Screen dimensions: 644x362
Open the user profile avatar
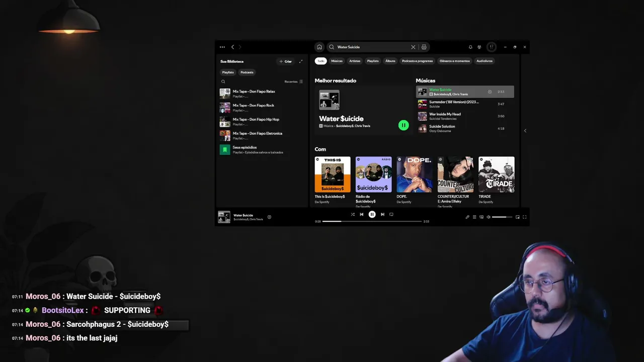pyautogui.click(x=492, y=47)
